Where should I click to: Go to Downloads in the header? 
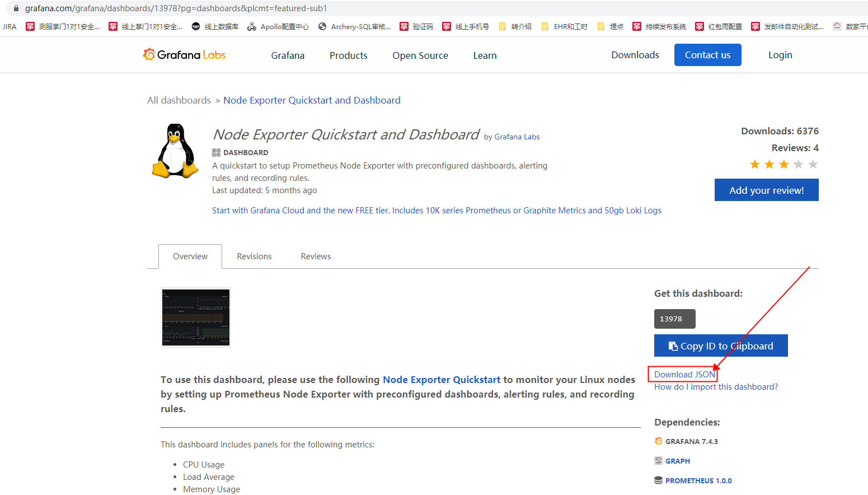635,55
